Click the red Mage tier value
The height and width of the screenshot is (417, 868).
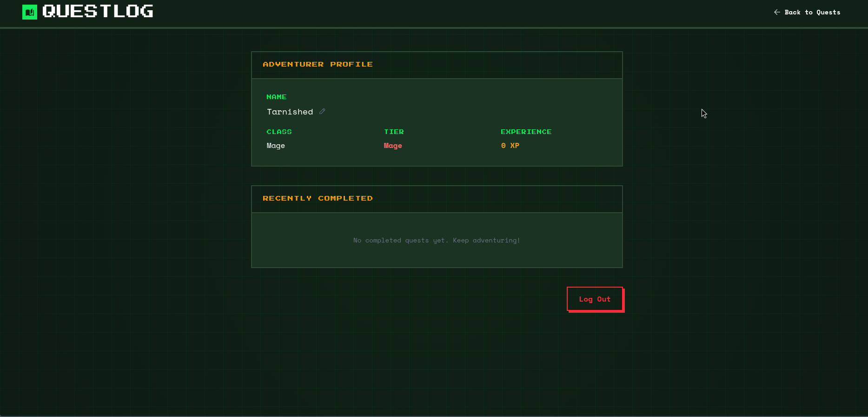point(393,146)
